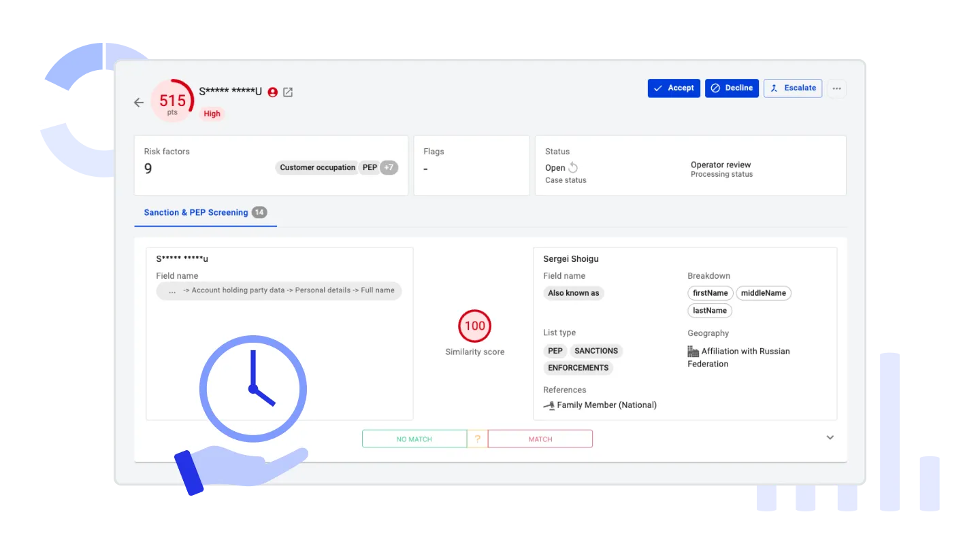The height and width of the screenshot is (544, 980).
Task: Select the question mark undecided option
Action: click(478, 439)
